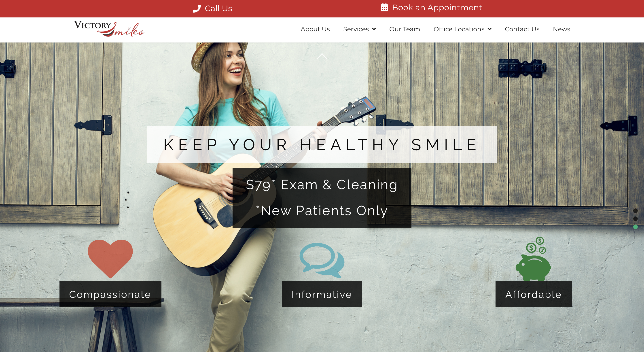
Task: Click the phone icon beside Call Us
Action: pos(197,8)
